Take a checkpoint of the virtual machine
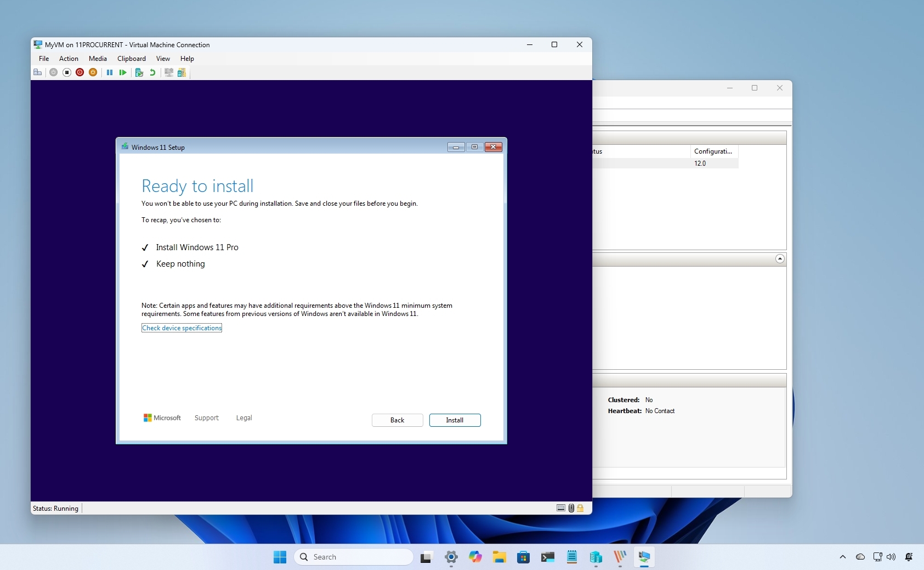Screen dimensions: 924x570 pyautogui.click(x=139, y=72)
